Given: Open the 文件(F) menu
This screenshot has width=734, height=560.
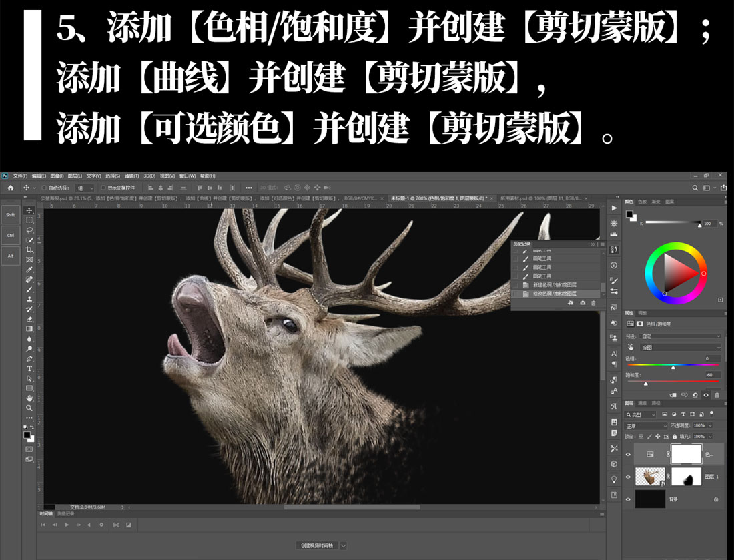Looking at the screenshot, I should click(x=19, y=176).
